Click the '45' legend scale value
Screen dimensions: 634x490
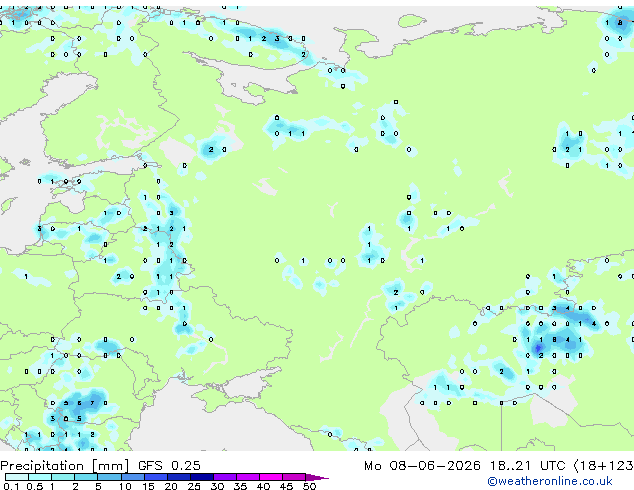click(x=286, y=486)
